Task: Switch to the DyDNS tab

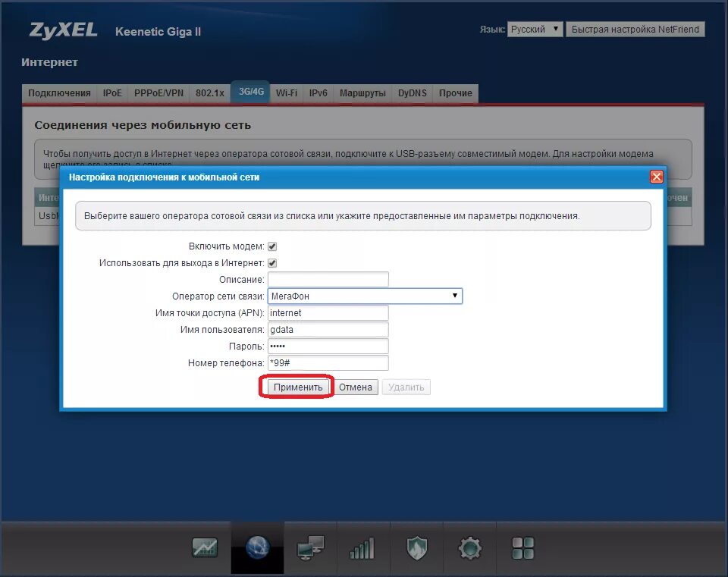Action: (413, 93)
